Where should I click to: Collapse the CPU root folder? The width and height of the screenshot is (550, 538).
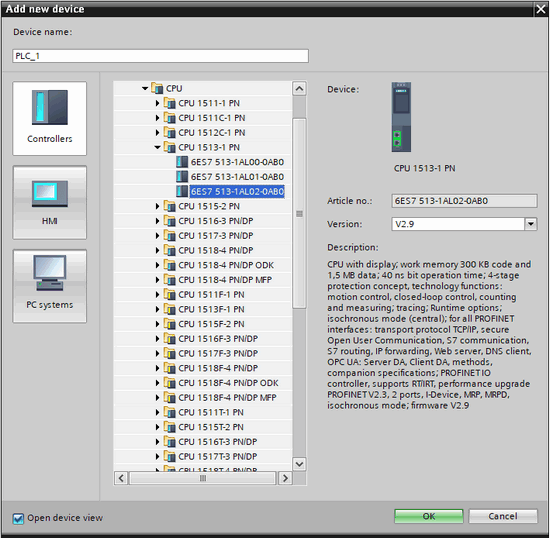pyautogui.click(x=145, y=88)
